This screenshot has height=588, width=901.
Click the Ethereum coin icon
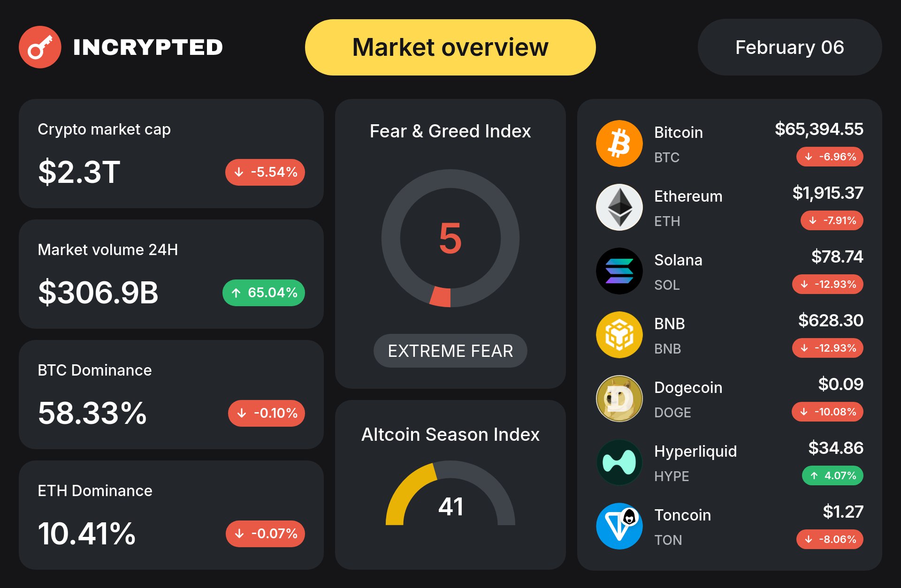pyautogui.click(x=619, y=207)
